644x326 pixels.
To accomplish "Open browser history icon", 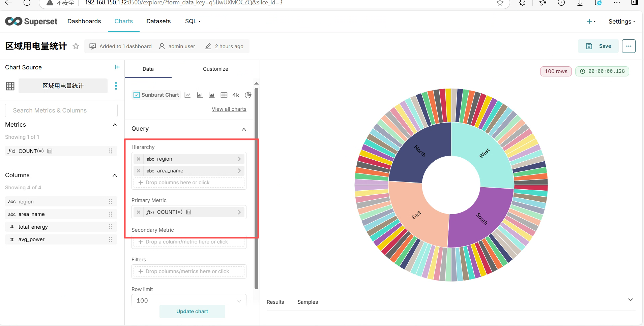I will coord(561,3).
